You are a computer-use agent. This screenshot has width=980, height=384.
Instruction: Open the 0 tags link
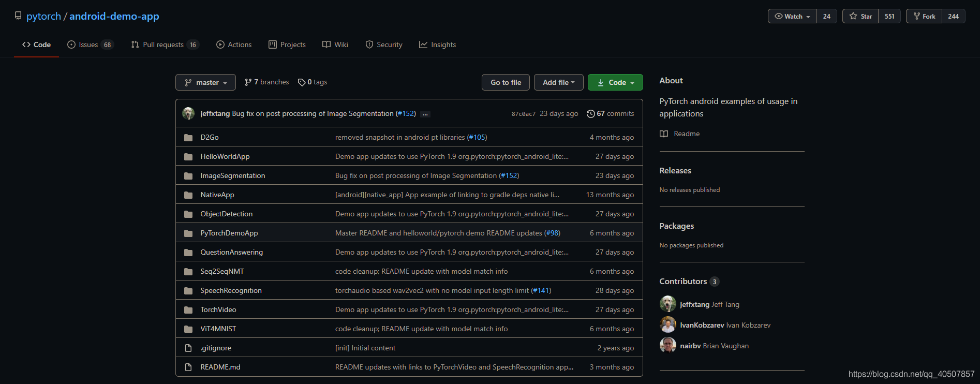(313, 82)
